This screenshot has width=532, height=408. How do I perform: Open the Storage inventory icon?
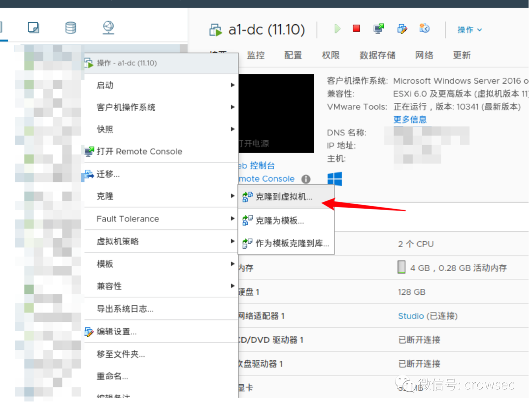click(70, 28)
